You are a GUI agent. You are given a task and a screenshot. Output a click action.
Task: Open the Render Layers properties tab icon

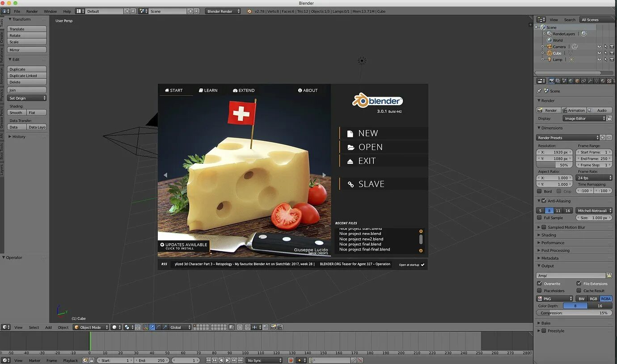point(558,81)
